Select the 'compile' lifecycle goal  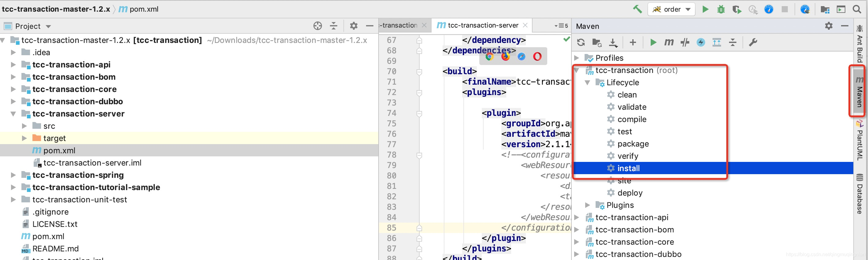point(632,119)
